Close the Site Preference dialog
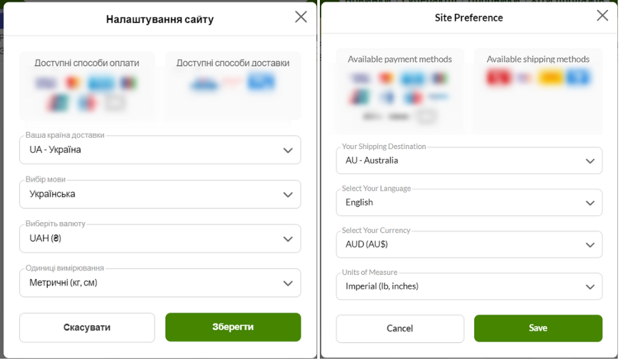620x364 pixels. click(x=602, y=16)
